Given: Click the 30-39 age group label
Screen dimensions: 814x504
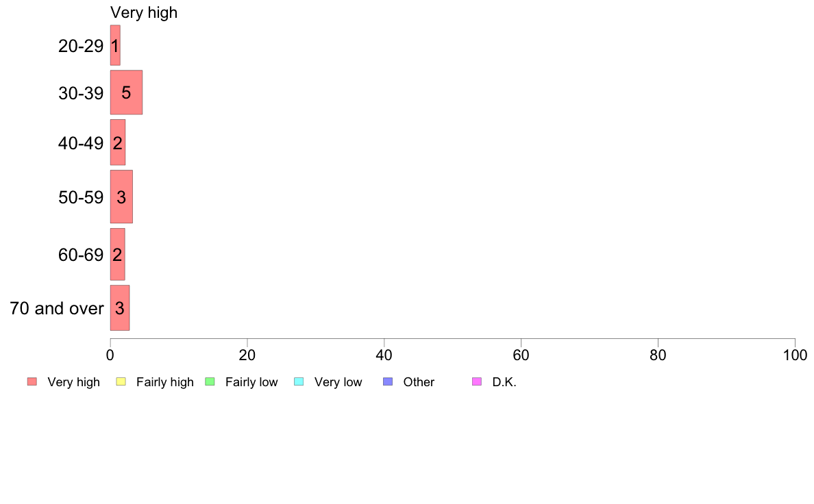Looking at the screenshot, I should tap(81, 93).
